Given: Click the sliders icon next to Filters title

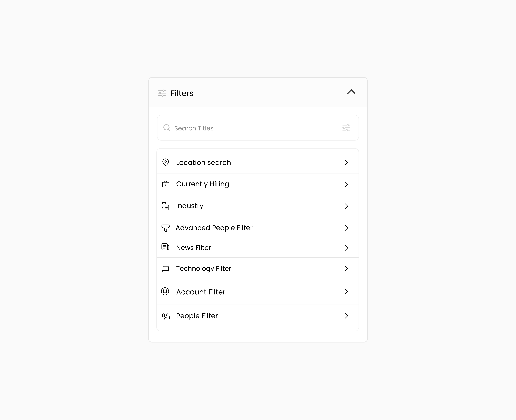Looking at the screenshot, I should [162, 93].
